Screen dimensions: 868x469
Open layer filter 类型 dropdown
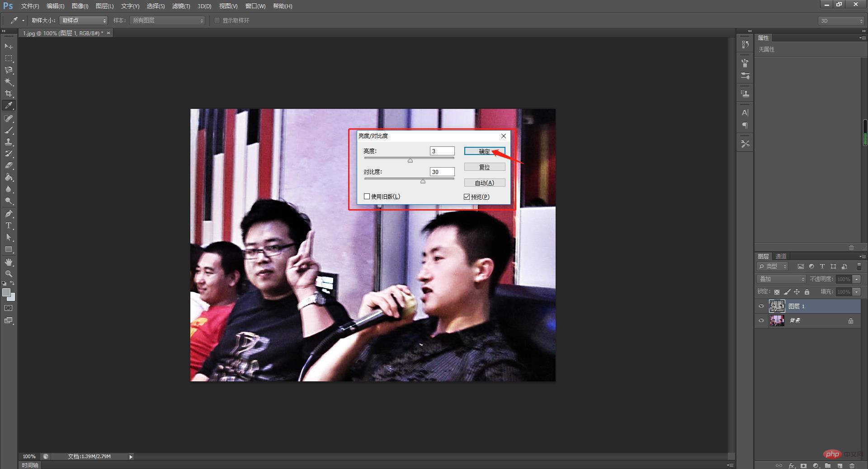click(773, 267)
